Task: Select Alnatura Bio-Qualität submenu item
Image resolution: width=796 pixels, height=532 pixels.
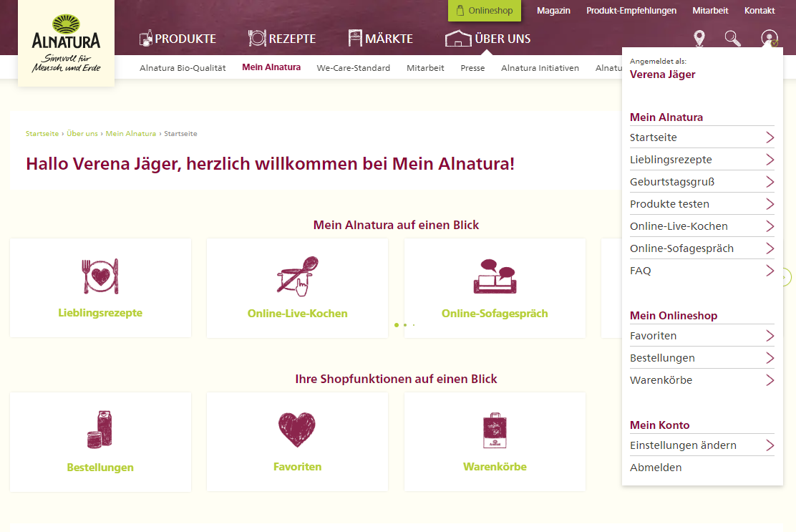Action: [x=183, y=68]
